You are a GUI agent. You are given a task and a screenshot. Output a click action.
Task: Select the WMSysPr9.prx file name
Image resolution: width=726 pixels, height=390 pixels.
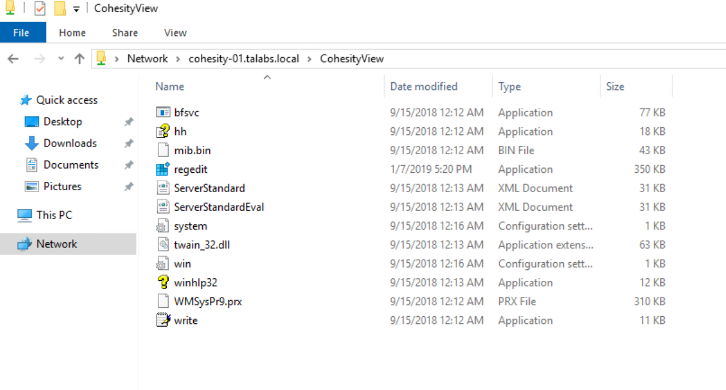click(x=208, y=302)
